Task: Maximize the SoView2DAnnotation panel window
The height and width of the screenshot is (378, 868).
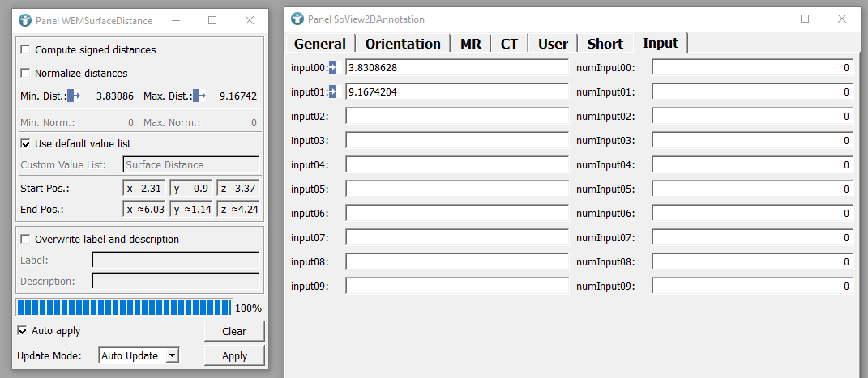Action: [x=805, y=19]
